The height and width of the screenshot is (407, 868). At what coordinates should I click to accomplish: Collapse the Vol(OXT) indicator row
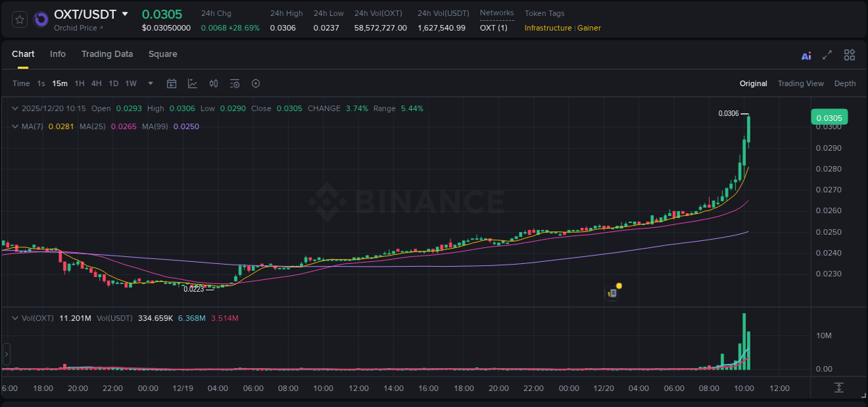click(15, 317)
